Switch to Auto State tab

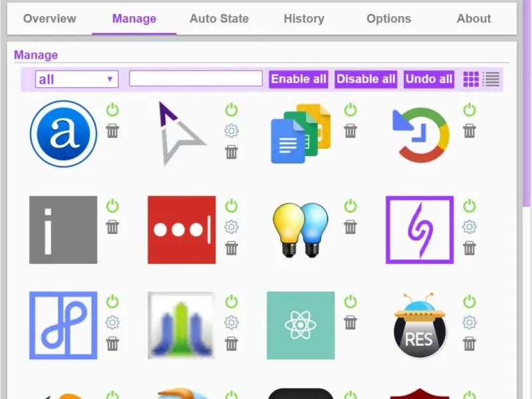point(219,19)
